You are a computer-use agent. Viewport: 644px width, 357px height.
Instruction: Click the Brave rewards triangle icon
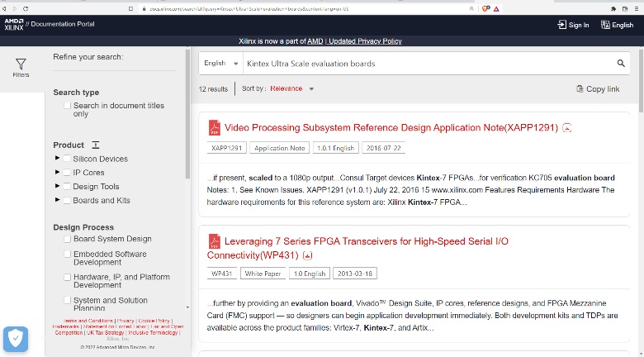pyautogui.click(x=496, y=8)
